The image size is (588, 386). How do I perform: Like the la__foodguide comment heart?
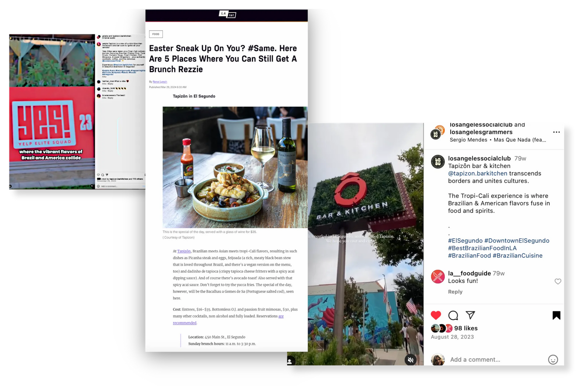tap(558, 281)
